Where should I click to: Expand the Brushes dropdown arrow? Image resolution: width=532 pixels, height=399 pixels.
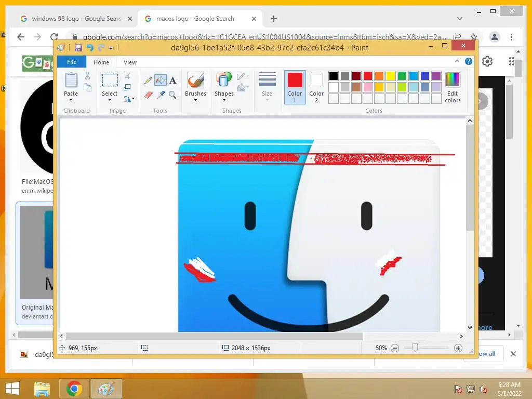[195, 100]
